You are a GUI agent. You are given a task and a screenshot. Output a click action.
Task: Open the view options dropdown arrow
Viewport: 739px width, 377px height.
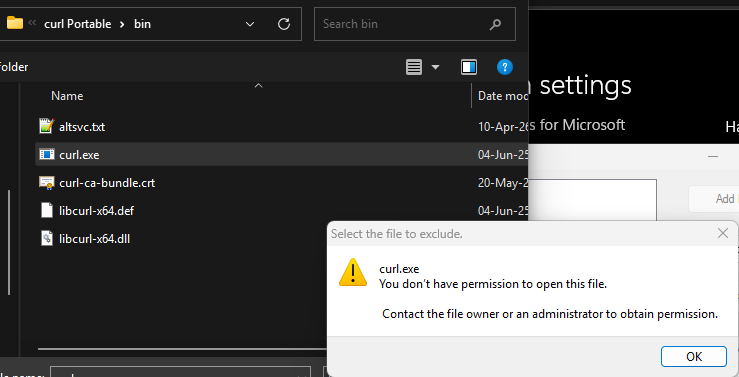coord(435,67)
